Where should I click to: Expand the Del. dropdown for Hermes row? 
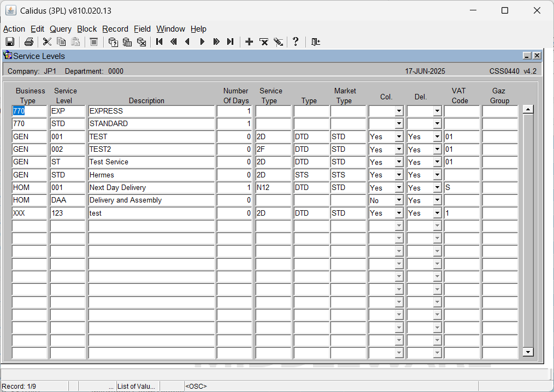pyautogui.click(x=438, y=175)
